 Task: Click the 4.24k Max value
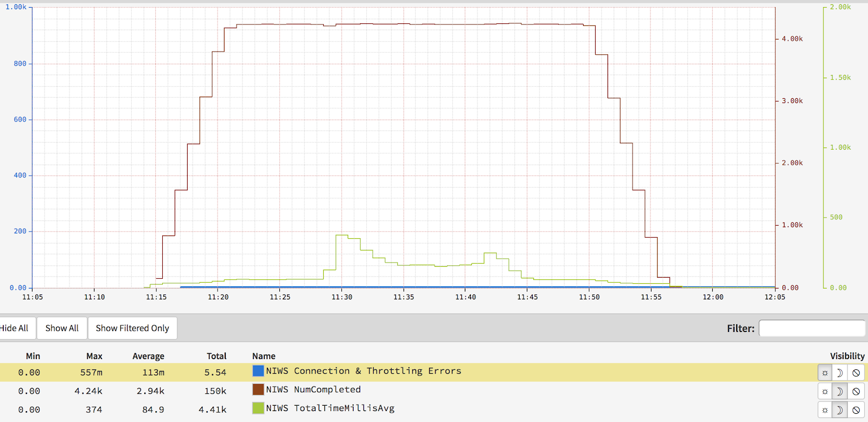pos(88,391)
